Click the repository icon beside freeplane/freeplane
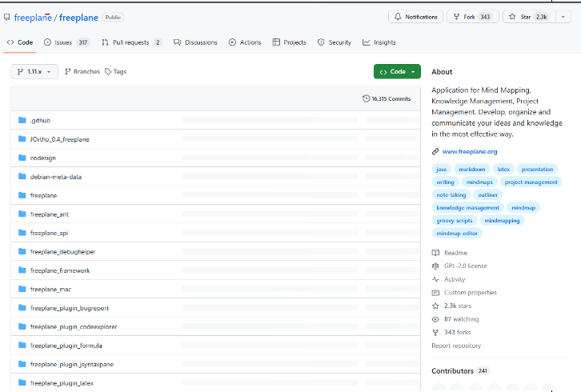The image size is (581, 392). tap(7, 17)
